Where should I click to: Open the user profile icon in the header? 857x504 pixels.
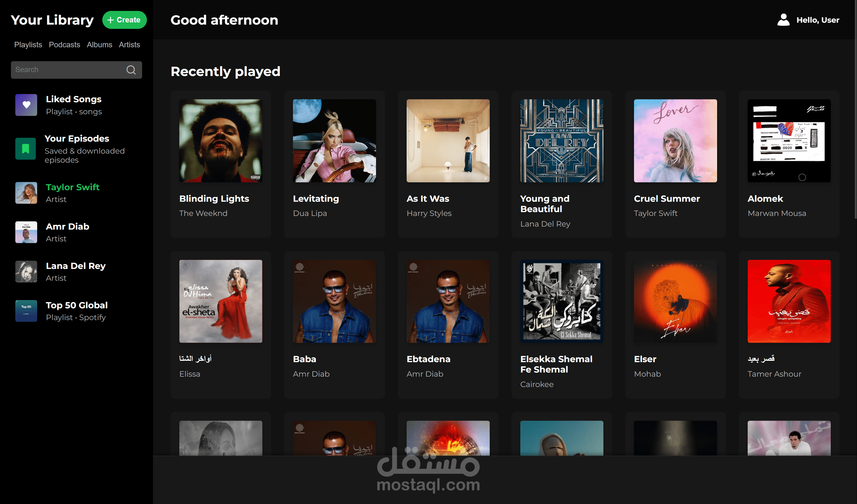point(783,20)
